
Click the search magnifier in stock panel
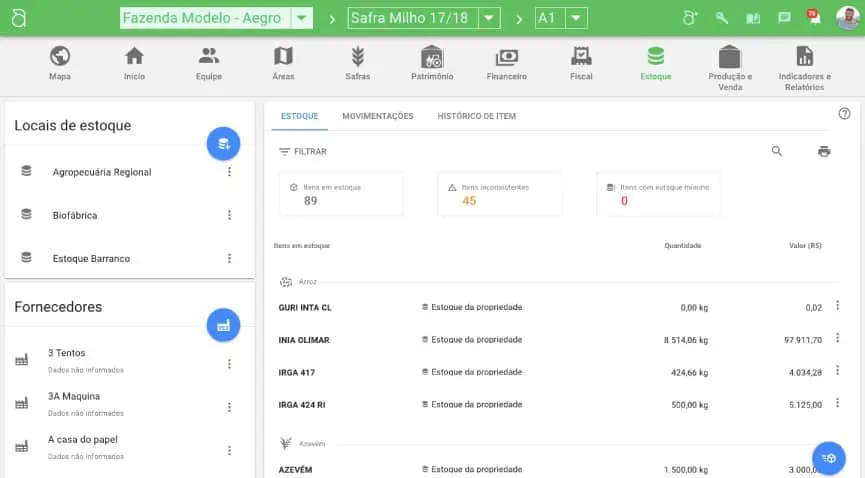coord(777,151)
